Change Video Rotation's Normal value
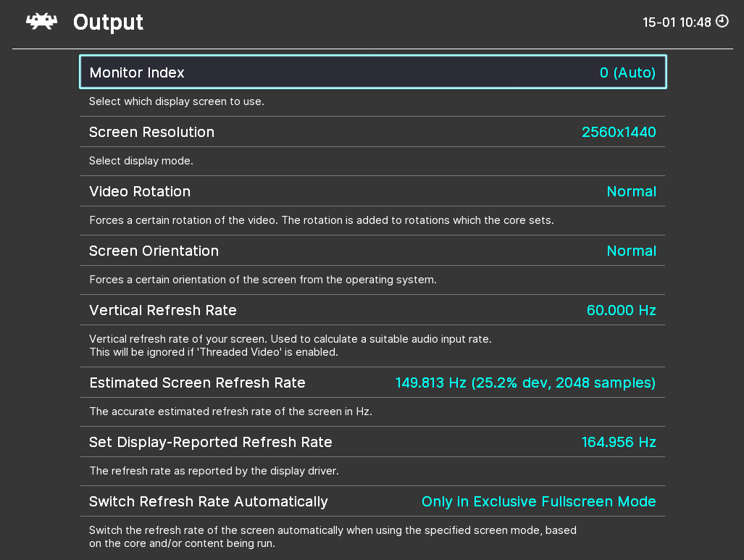Image resolution: width=744 pixels, height=560 pixels. (632, 191)
